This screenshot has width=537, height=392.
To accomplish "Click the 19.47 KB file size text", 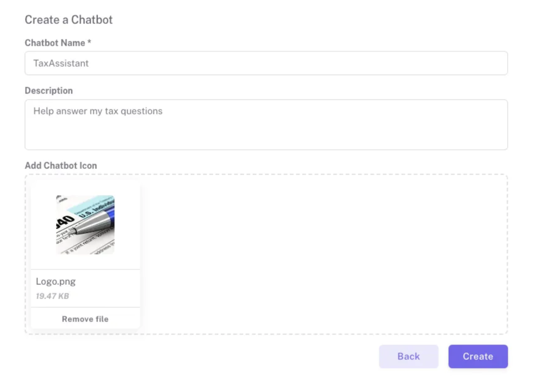I will point(52,296).
